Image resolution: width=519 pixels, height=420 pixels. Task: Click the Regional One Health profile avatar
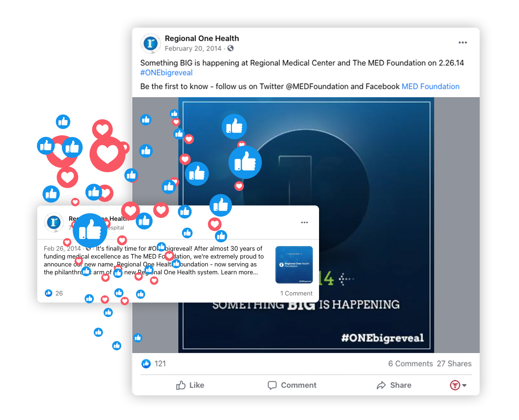click(x=150, y=43)
